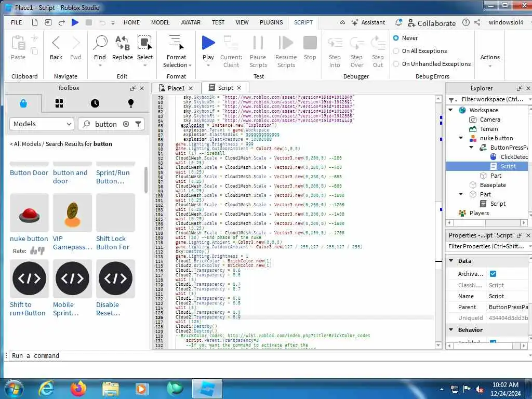Thumbs up the nuke button model
532x399 pixels.
coord(34,251)
